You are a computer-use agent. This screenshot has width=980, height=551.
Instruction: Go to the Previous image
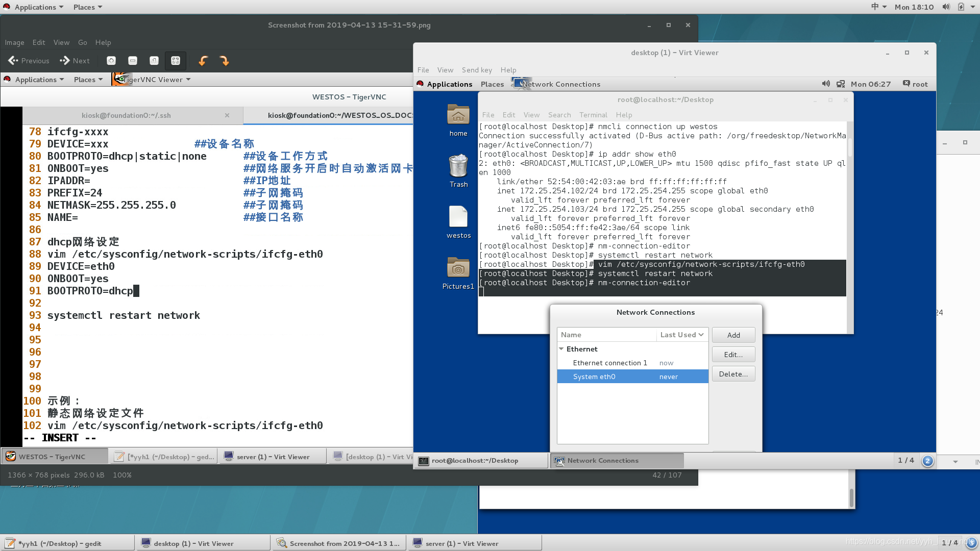(x=29, y=61)
